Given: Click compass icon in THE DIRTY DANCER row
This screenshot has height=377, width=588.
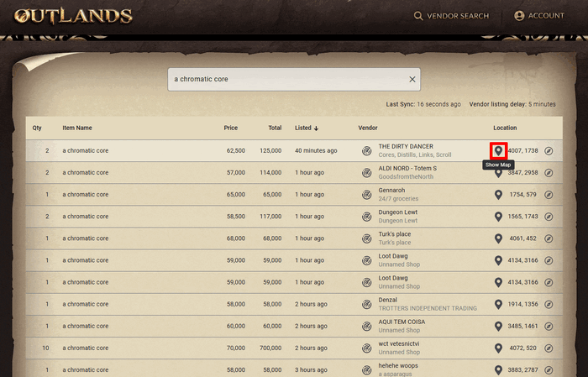Looking at the screenshot, I should 549,151.
